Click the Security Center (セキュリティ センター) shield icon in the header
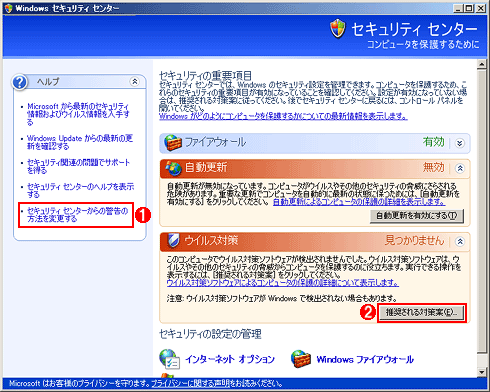 pos(338,28)
